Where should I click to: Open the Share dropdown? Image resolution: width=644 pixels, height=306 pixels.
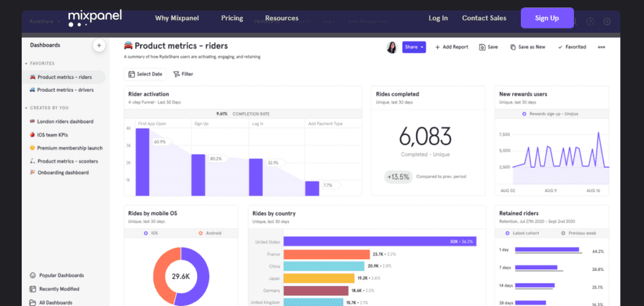(x=414, y=47)
